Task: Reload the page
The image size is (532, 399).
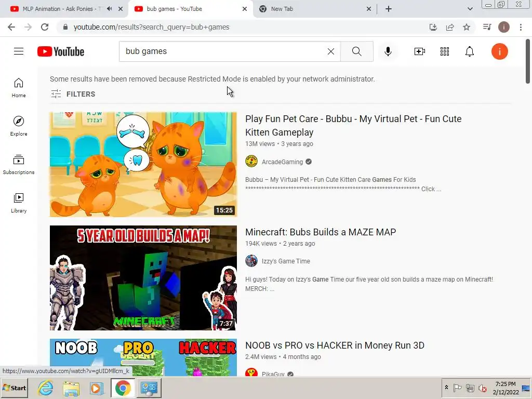Action: pyautogui.click(x=45, y=27)
